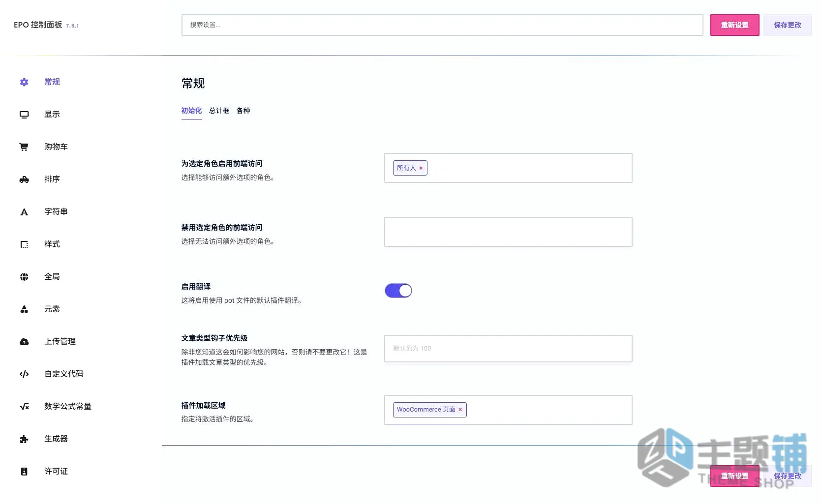Focus the 文章类型钩子优先级 input field
The width and height of the screenshot is (821, 504).
[x=508, y=349]
